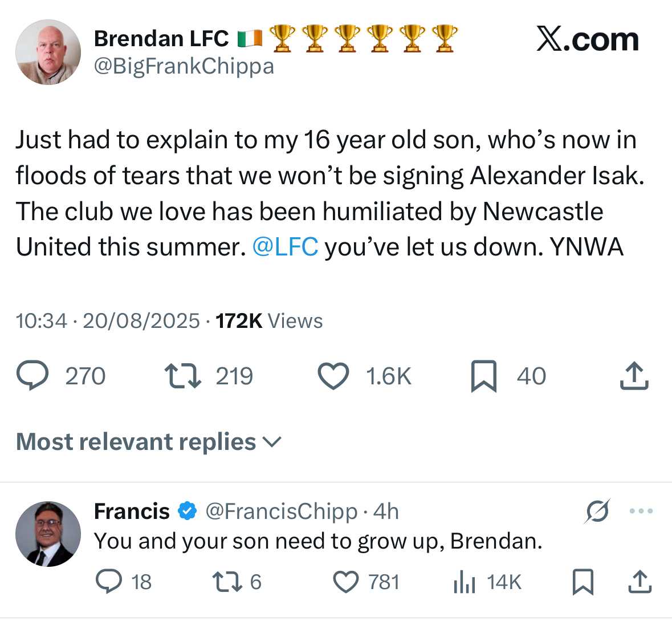Bookmark Brendan's main post

tap(483, 376)
